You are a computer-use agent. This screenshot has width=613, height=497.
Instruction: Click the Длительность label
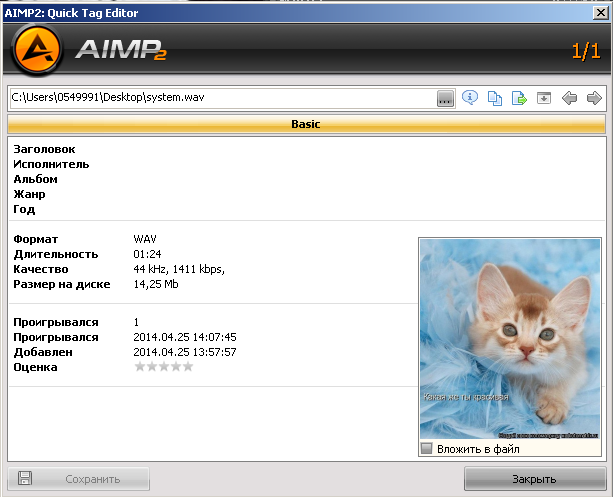tap(56, 255)
